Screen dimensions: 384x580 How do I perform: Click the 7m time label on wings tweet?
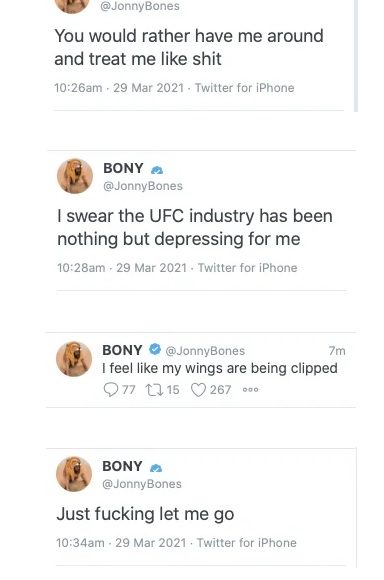[x=337, y=351]
